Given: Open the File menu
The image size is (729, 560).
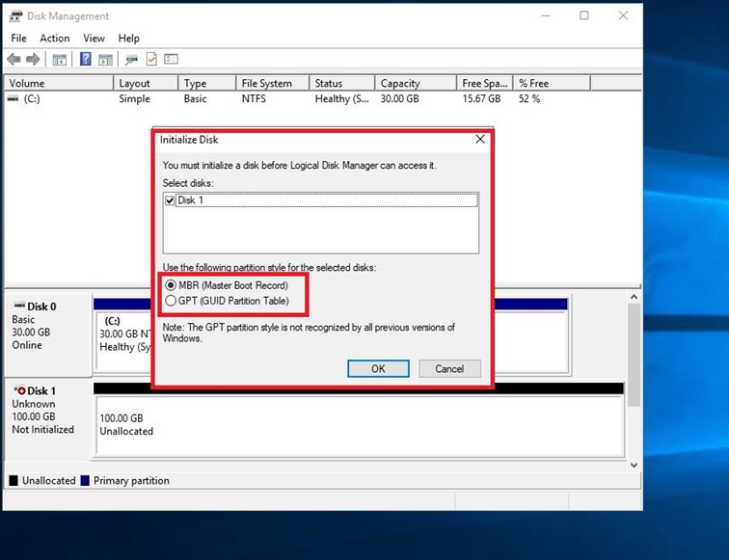Looking at the screenshot, I should point(18,39).
